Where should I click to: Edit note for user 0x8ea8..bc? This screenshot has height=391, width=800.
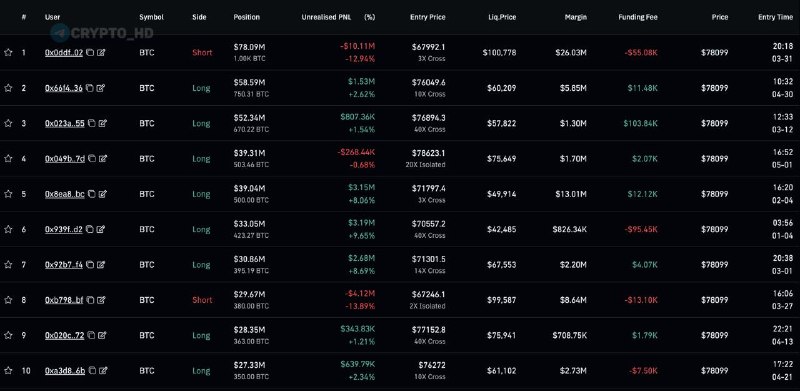(x=103, y=194)
